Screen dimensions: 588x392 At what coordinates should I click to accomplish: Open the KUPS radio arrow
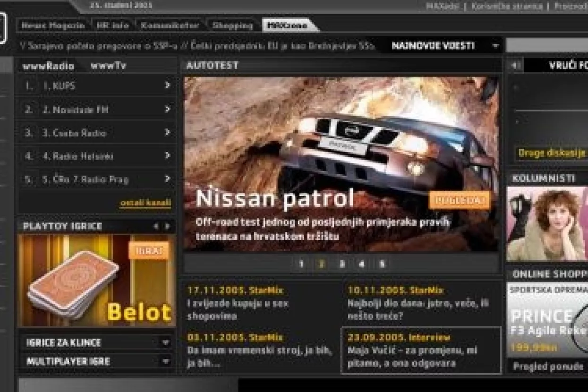click(x=167, y=85)
